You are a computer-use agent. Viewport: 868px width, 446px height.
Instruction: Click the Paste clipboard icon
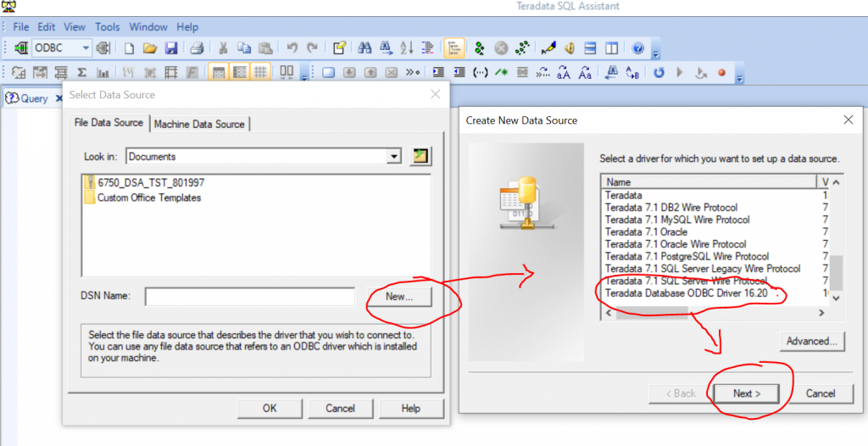pyautogui.click(x=265, y=48)
